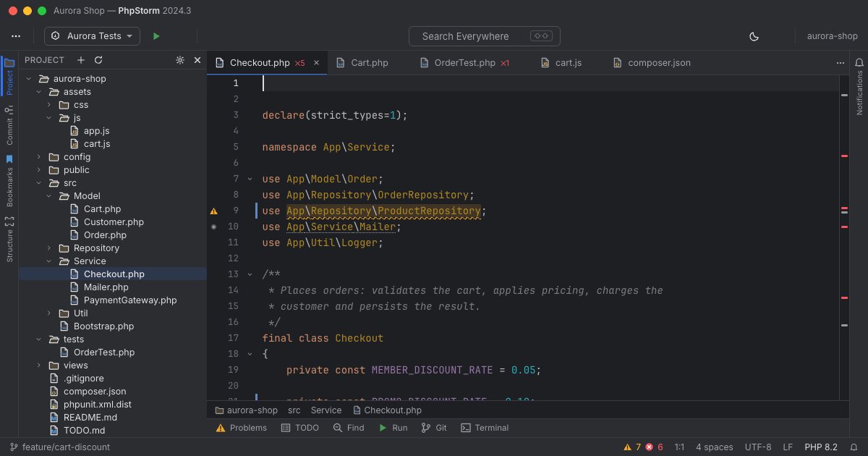This screenshot has height=456, width=868.
Task: Open Aurora Tests run configuration dropdown
Action: [92, 36]
